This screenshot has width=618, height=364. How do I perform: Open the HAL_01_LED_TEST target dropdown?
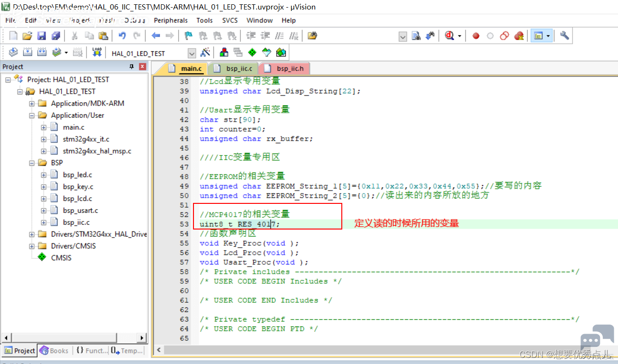coord(192,53)
